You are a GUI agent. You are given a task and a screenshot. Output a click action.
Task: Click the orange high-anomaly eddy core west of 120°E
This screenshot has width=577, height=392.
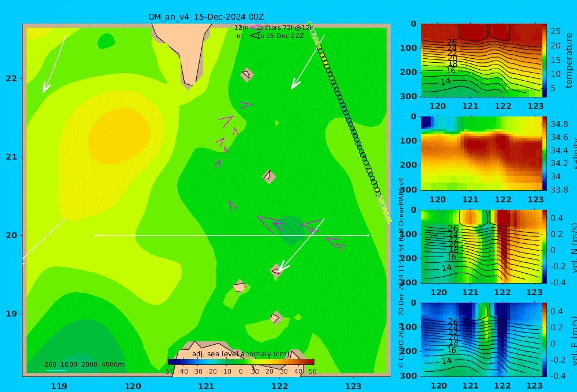[x=119, y=136]
